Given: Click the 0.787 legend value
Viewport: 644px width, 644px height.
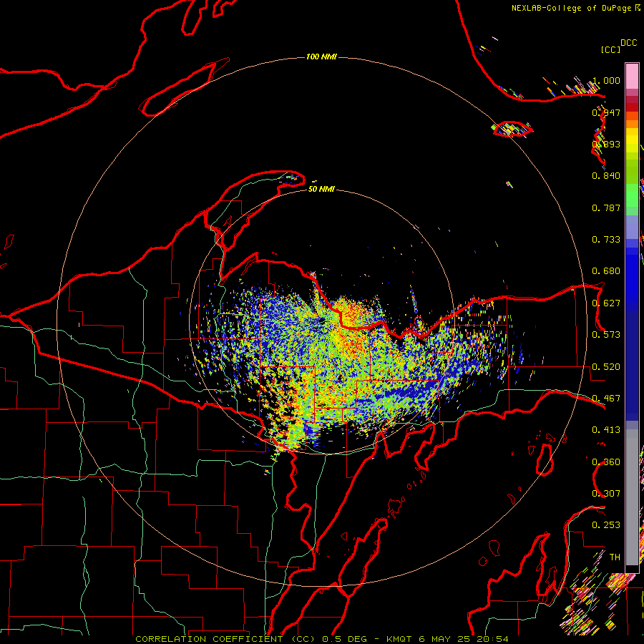Looking at the screenshot, I should 606,208.
